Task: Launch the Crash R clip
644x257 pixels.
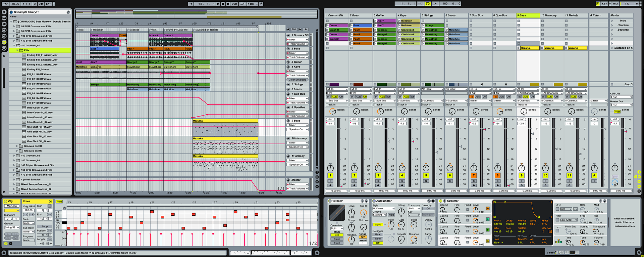Action: pos(327,30)
